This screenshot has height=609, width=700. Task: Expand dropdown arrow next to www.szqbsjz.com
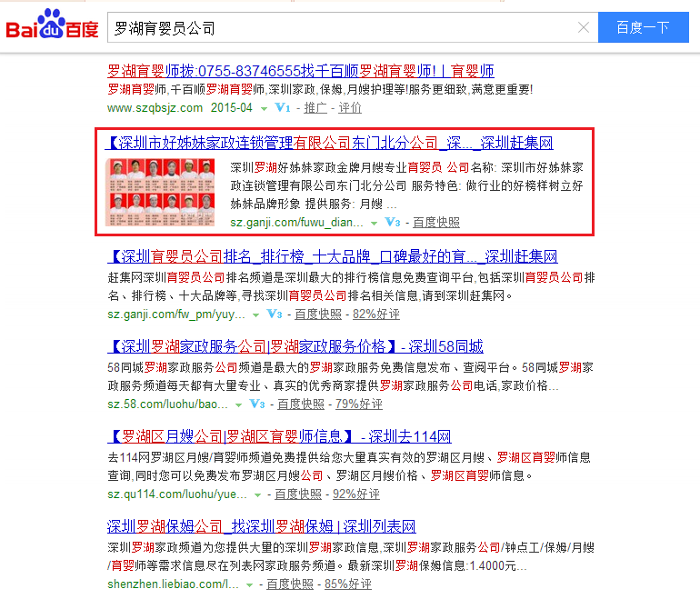point(264,108)
